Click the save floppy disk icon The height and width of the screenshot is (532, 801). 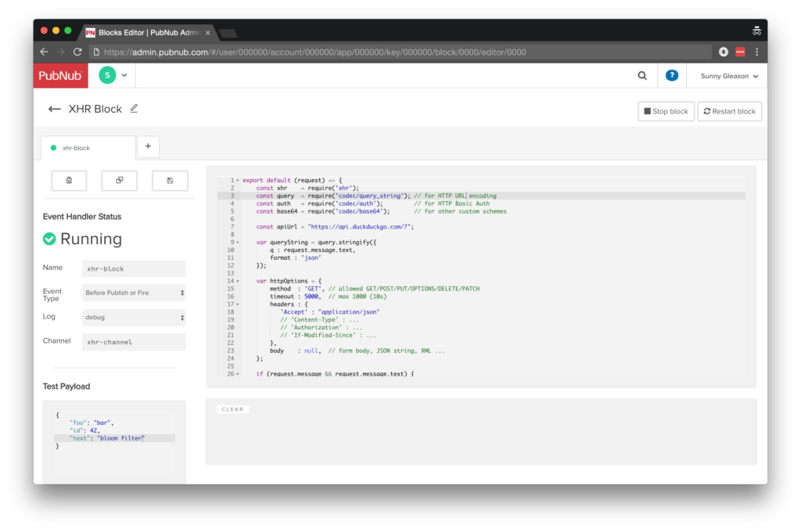pos(170,180)
